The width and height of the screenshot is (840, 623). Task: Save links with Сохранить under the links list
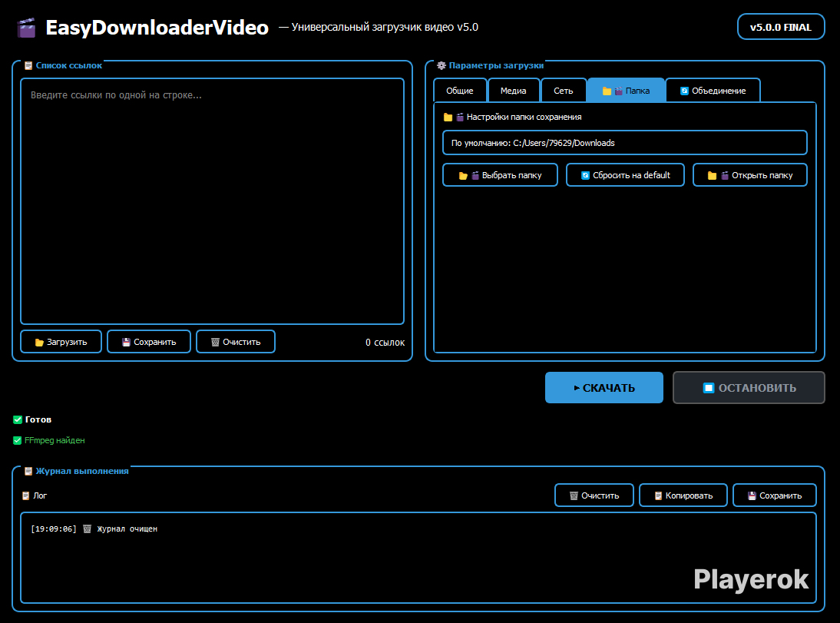coord(149,342)
